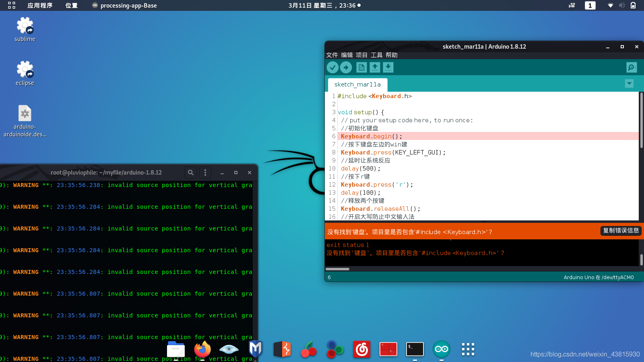Open the Serial Monitor magnifier icon
The height and width of the screenshot is (362, 644).
coord(632,68)
